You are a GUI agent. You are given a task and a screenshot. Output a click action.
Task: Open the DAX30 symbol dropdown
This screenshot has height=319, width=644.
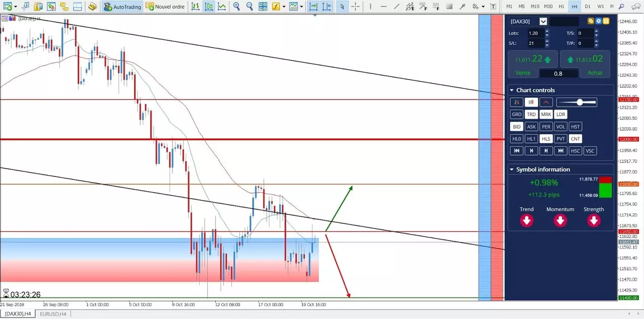[543, 21]
